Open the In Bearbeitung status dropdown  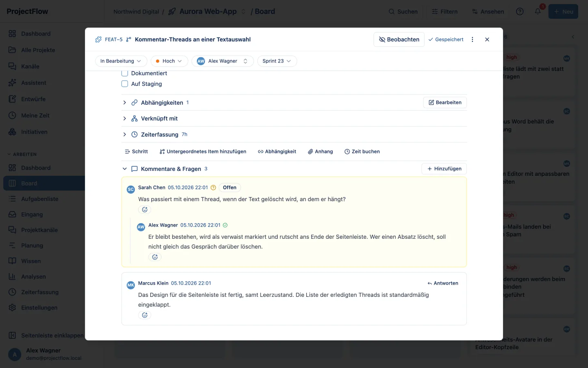pos(121,61)
